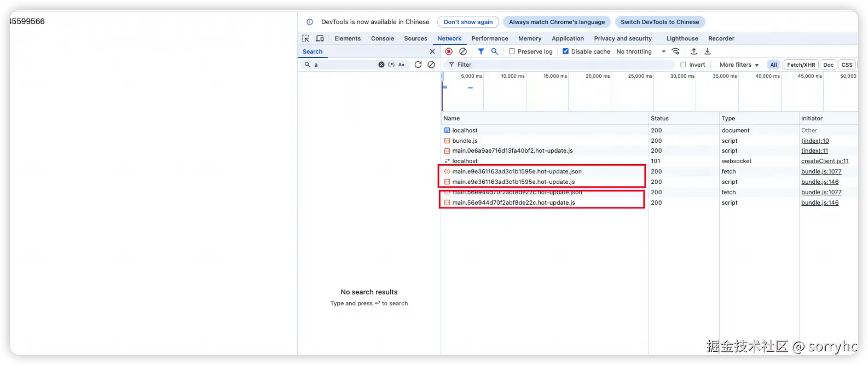Select the inspect element picker icon
Viewport: 868px width, 365px height.
[305, 38]
